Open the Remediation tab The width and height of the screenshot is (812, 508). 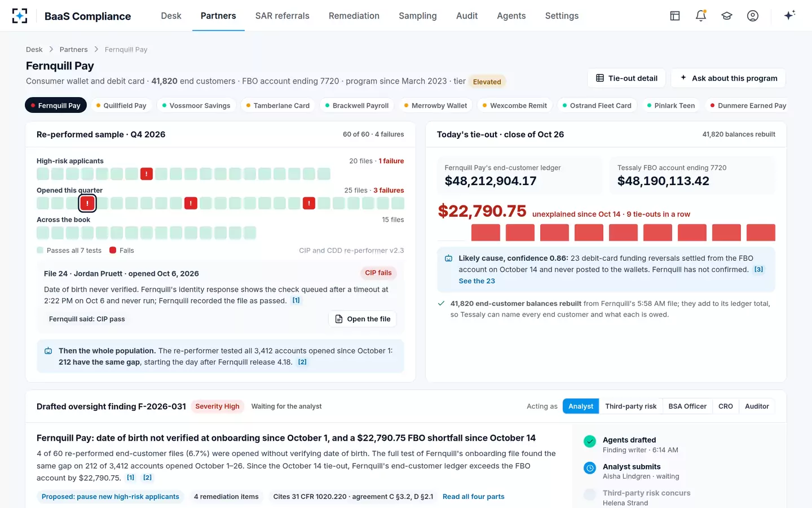coord(354,16)
